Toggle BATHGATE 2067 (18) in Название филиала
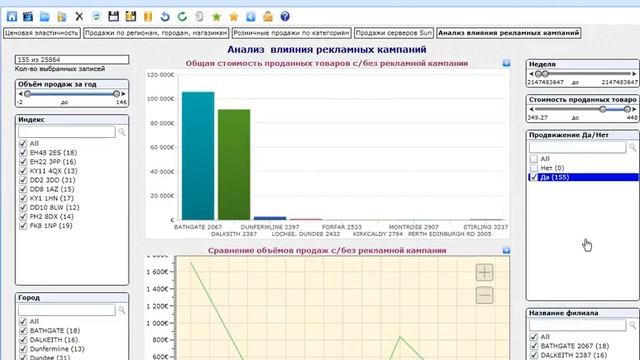The width and height of the screenshot is (640, 360). [534, 346]
